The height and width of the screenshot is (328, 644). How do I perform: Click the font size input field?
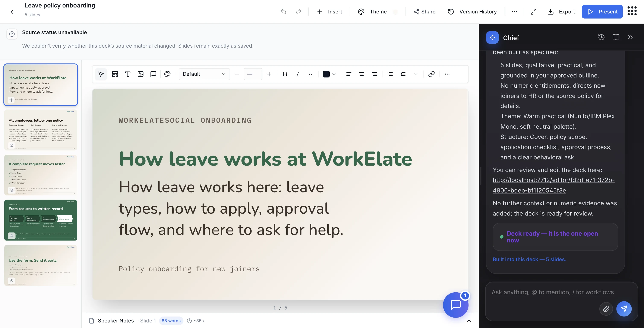coord(253,74)
